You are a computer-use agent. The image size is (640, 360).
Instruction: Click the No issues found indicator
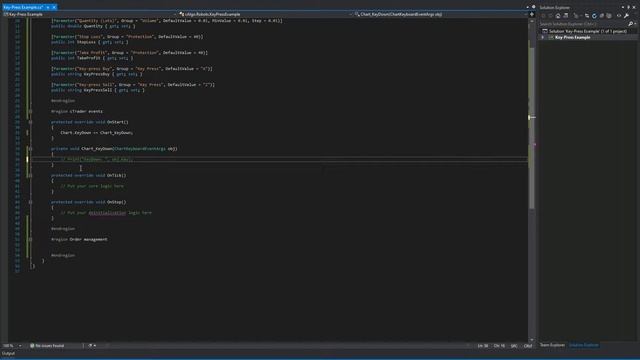pos(47,346)
